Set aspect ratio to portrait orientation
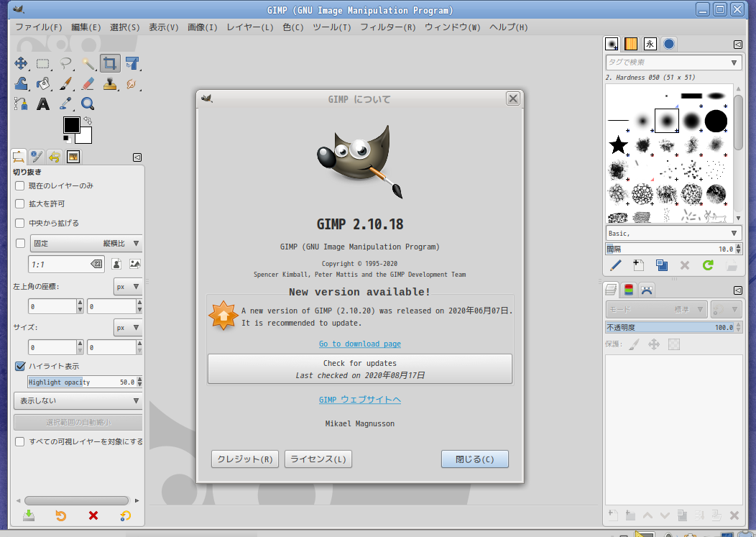The height and width of the screenshot is (537, 756). point(116,264)
